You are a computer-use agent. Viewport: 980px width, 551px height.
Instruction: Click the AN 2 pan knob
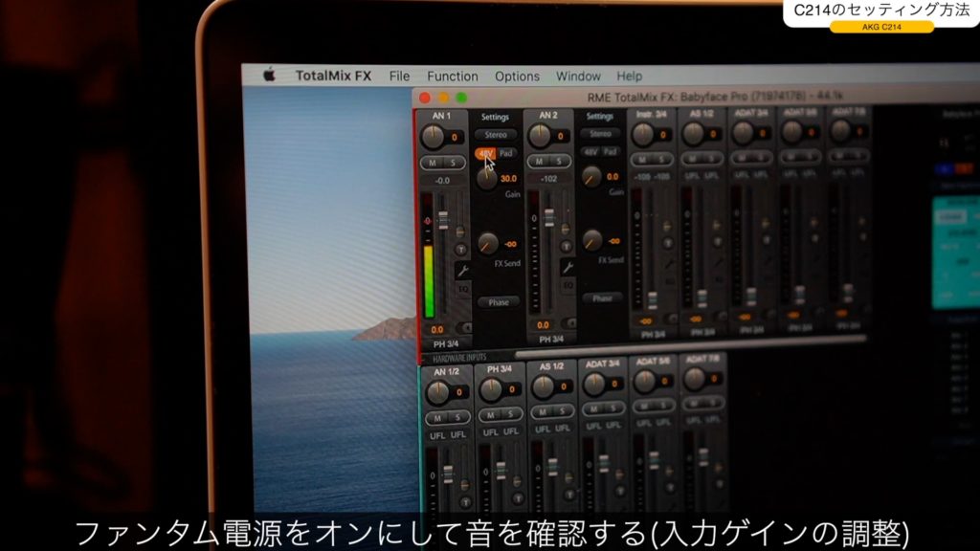pos(540,136)
